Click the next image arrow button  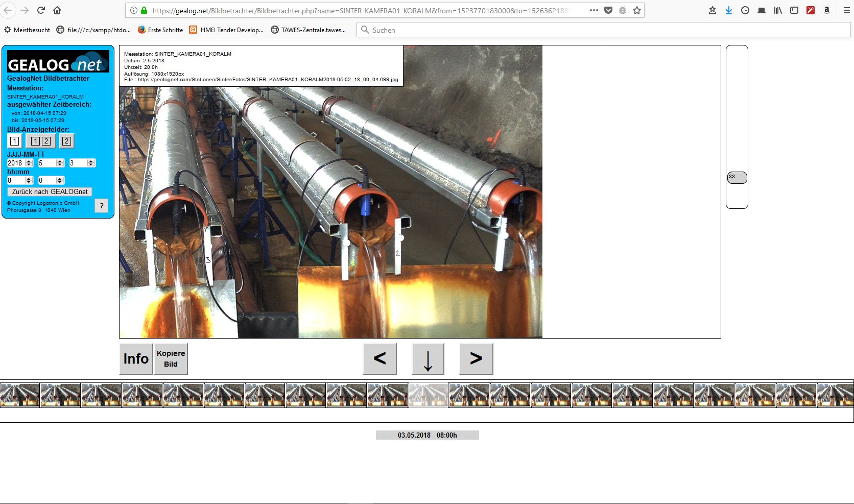(x=476, y=358)
